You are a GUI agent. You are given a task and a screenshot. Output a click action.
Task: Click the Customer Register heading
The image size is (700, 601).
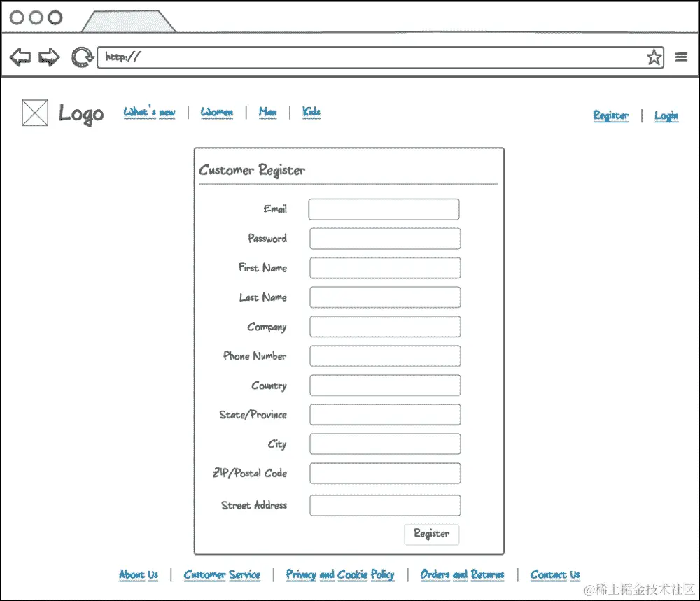click(252, 170)
